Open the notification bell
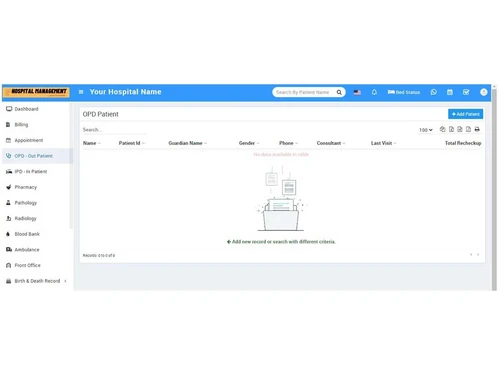Viewport: 500px width, 375px height. (x=374, y=92)
